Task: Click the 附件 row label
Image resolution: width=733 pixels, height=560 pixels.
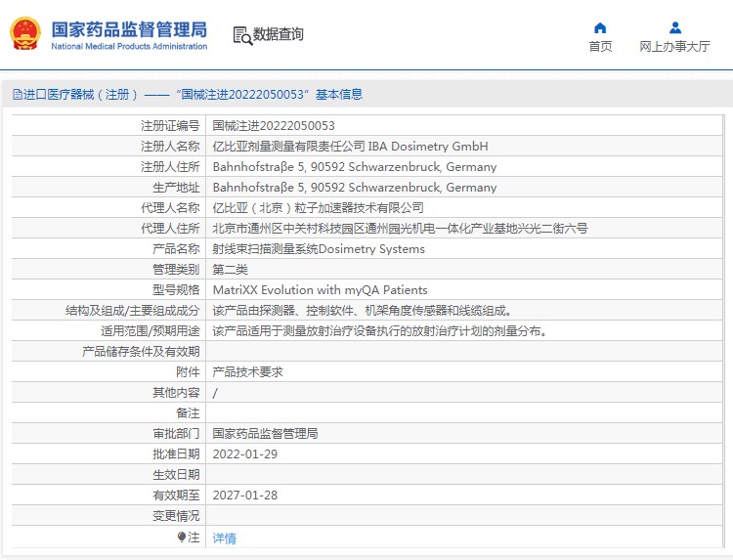Action: (188, 372)
